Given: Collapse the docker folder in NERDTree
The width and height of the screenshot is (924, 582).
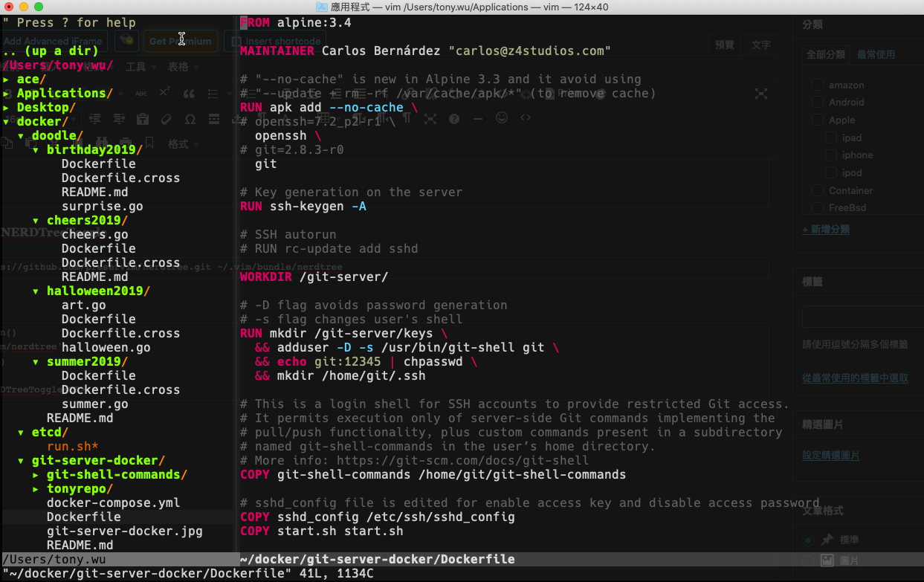Looking at the screenshot, I should 6,121.
